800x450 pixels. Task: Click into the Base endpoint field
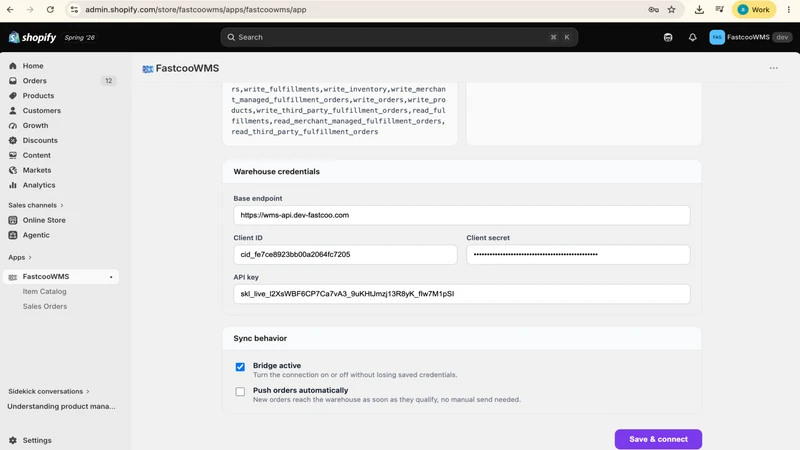[462, 215]
